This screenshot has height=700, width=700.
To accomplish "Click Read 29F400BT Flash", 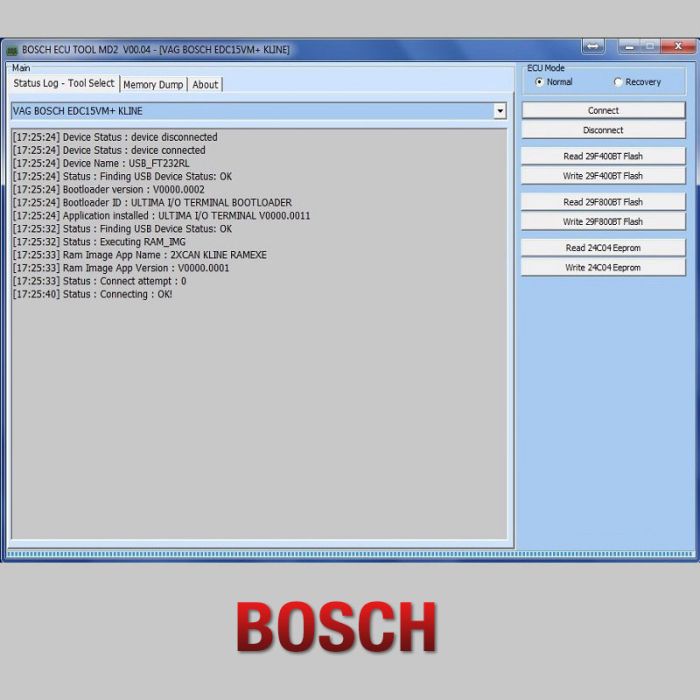I will 603,156.
